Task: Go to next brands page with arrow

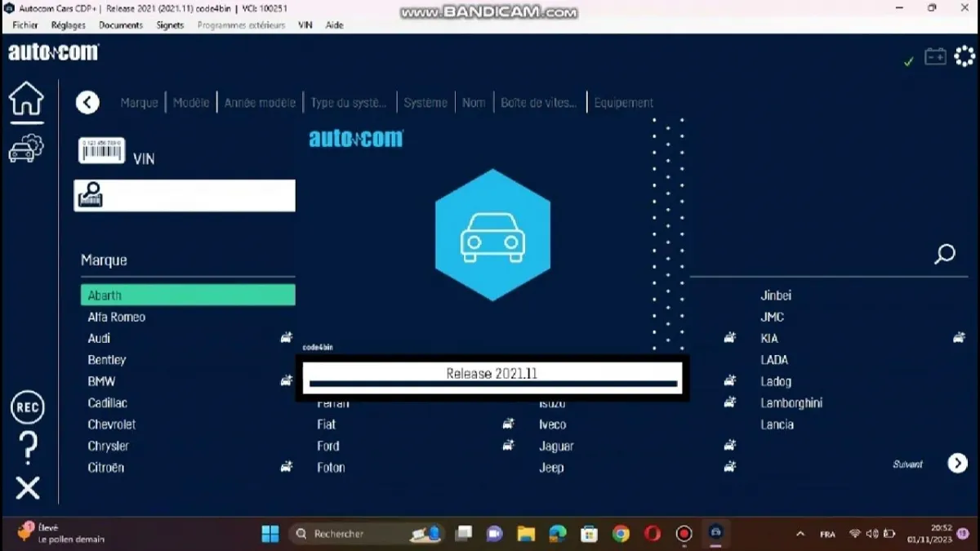Action: pyautogui.click(x=957, y=464)
